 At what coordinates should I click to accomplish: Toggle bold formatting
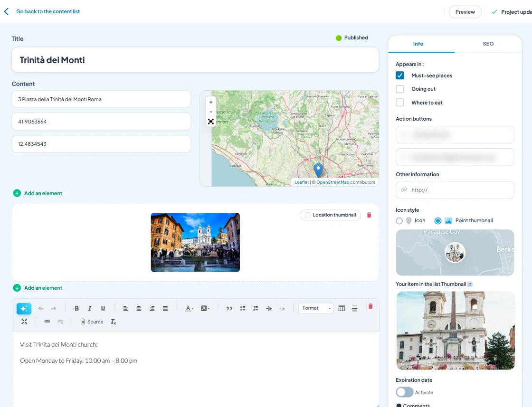[x=76, y=308]
